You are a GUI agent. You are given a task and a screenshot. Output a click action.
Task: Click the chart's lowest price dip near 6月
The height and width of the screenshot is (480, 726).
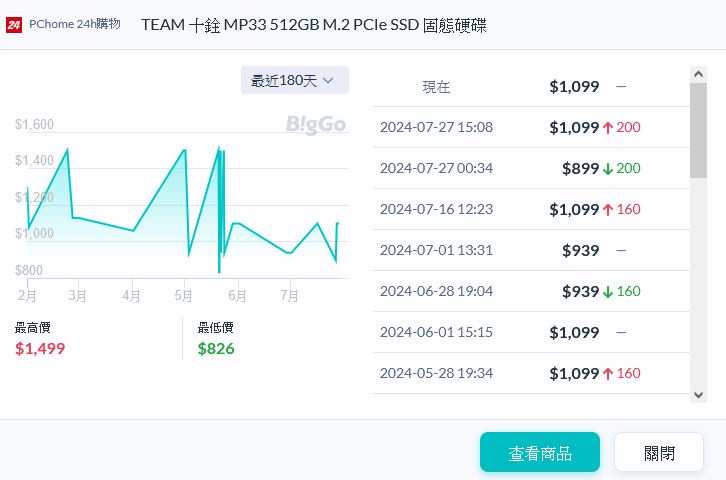click(x=219, y=271)
